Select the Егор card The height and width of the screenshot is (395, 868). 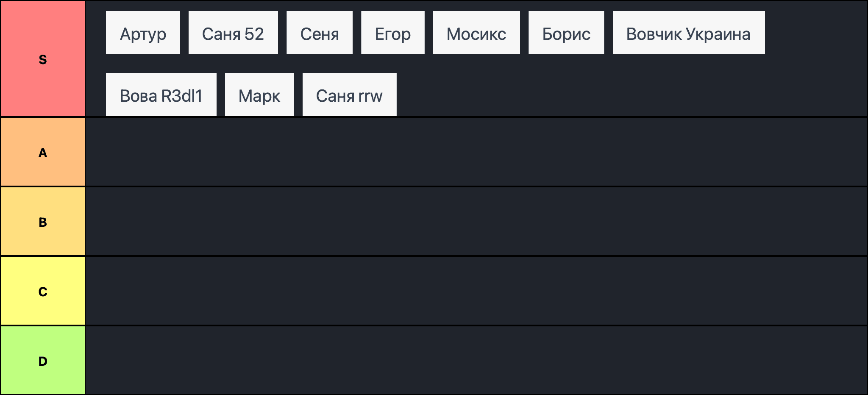click(392, 33)
